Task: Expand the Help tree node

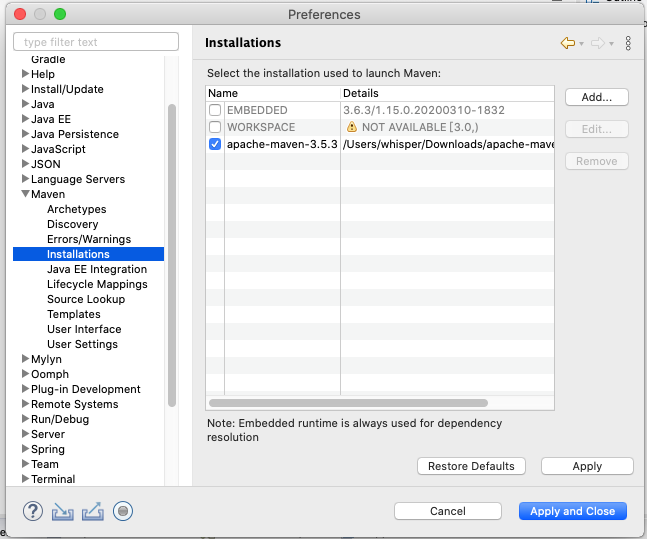Action: (25, 73)
